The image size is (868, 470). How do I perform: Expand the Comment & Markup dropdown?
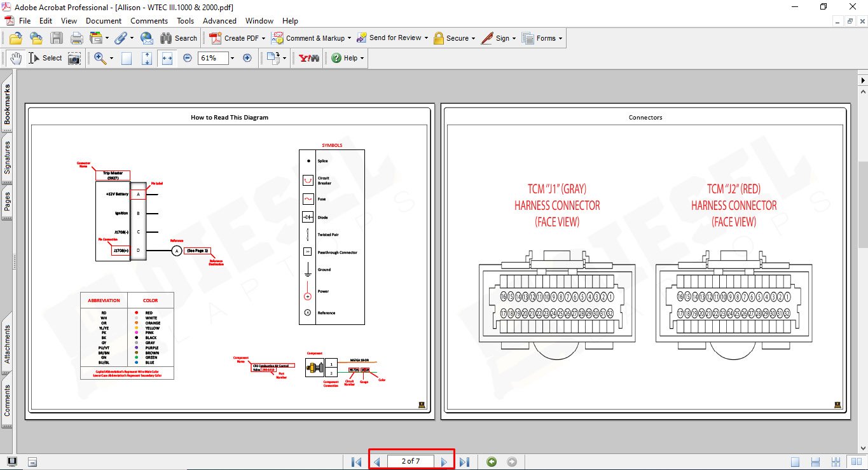tap(350, 38)
